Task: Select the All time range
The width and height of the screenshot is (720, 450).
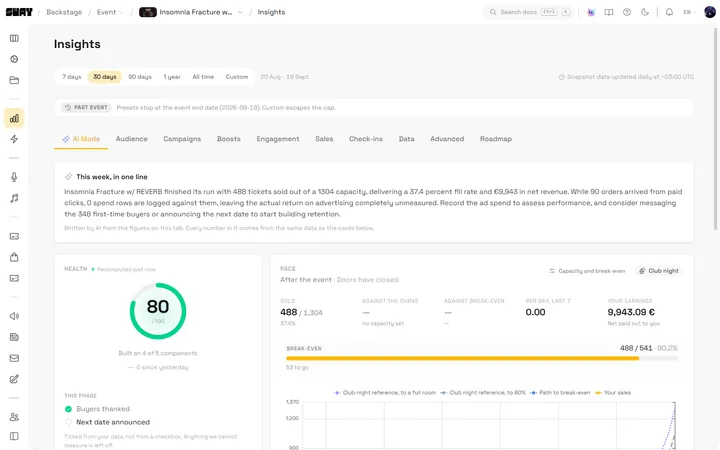Action: click(203, 77)
